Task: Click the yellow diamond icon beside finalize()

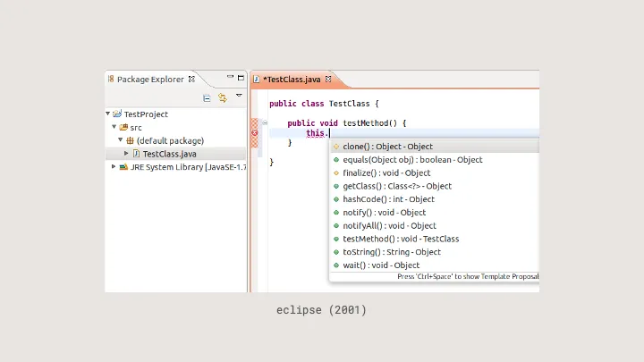Action: 336,173
